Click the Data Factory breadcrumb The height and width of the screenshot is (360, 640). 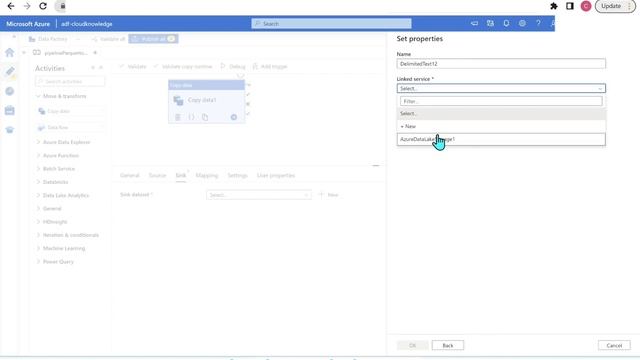point(48,39)
